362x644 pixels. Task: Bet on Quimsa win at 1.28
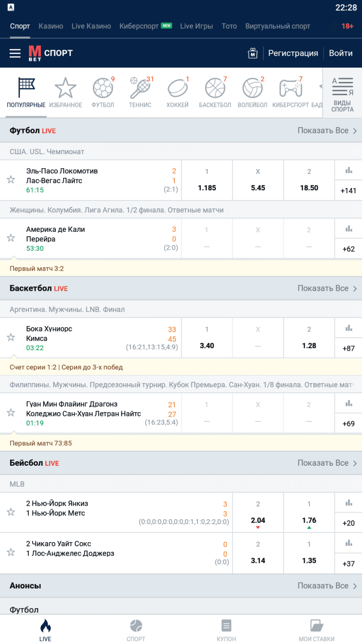pos(309,338)
